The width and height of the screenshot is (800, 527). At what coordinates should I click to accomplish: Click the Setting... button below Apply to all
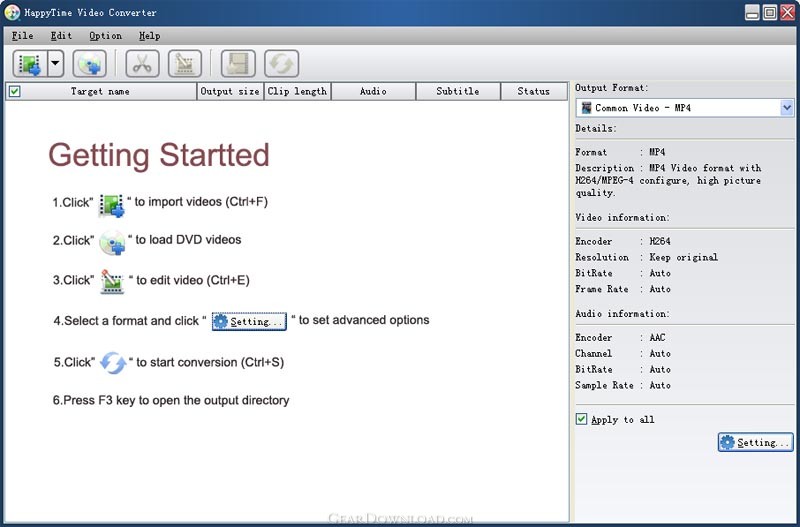pyautogui.click(x=756, y=442)
